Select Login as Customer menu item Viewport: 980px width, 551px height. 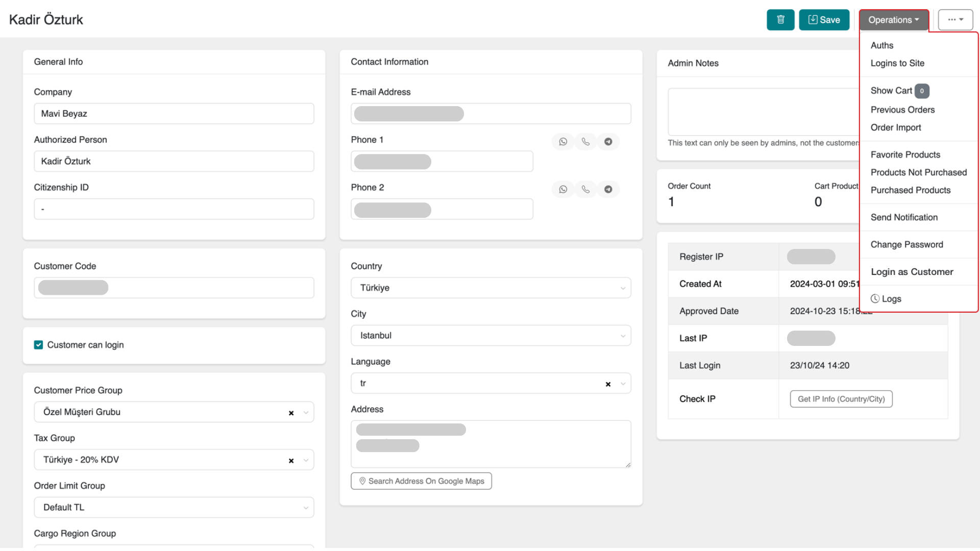pos(912,272)
